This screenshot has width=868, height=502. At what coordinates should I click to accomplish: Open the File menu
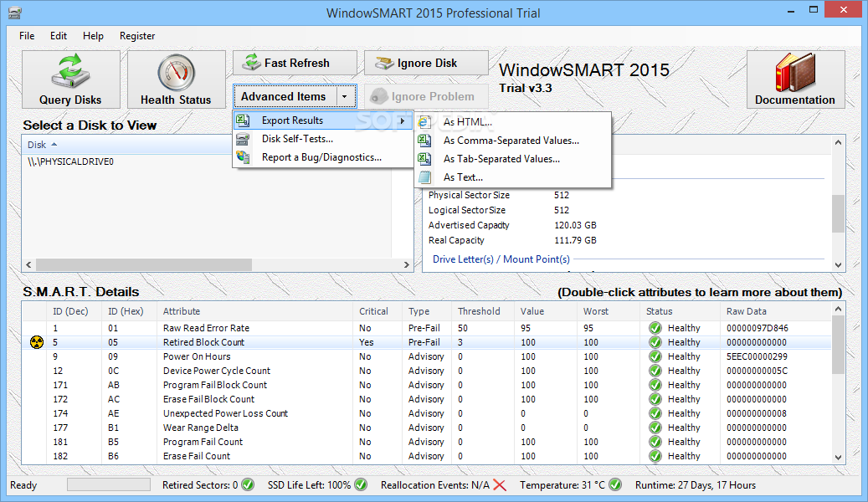[27, 35]
